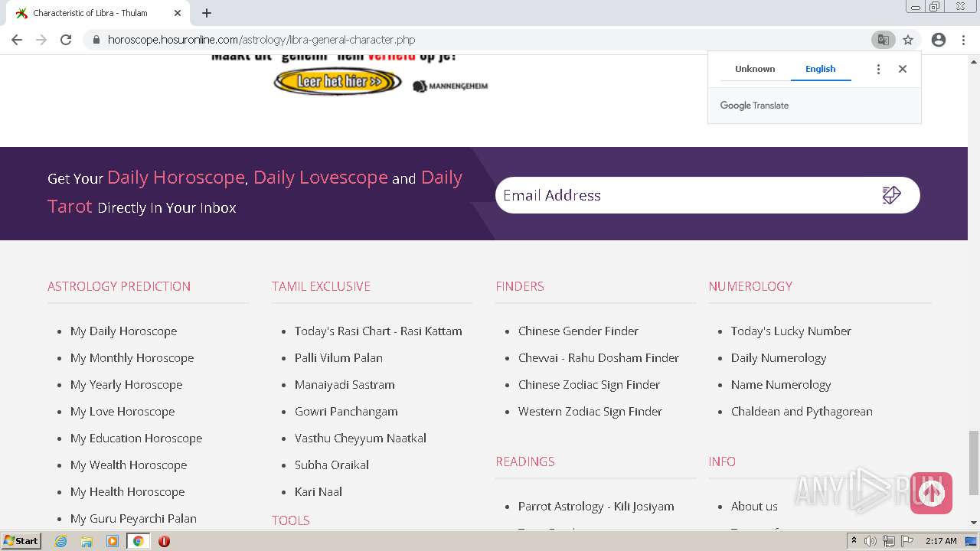This screenshot has width=980, height=551.
Task: Open Chinese Gender Finder link
Action: [578, 331]
